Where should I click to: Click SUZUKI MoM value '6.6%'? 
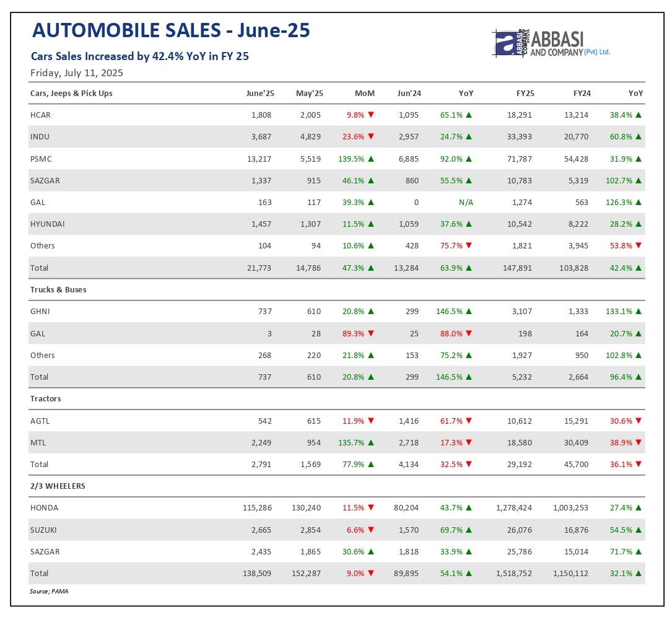pos(356,530)
